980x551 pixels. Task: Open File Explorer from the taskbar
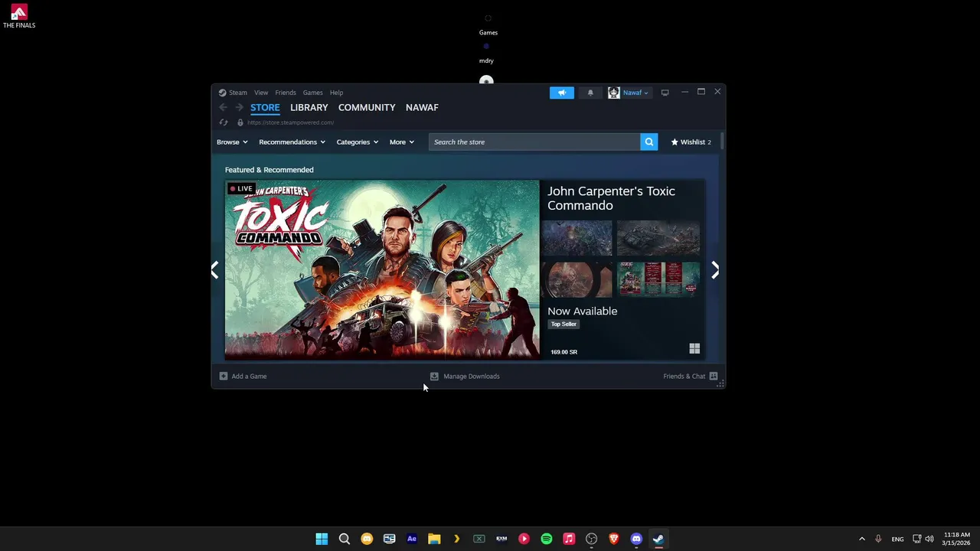point(434,539)
